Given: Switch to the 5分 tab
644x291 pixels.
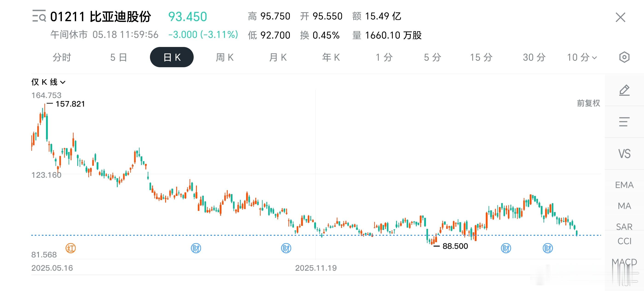Looking at the screenshot, I should pyautogui.click(x=432, y=57).
